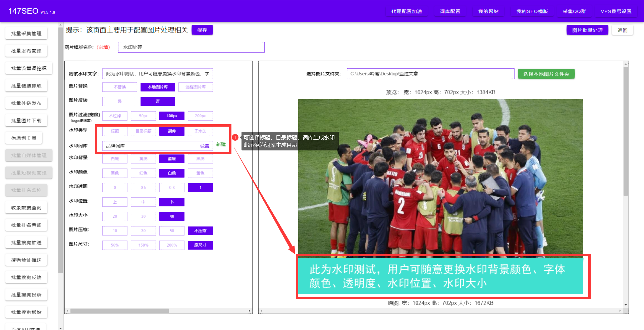
Task: Open the 水印词库 品牌词库 selector
Action: (157, 146)
